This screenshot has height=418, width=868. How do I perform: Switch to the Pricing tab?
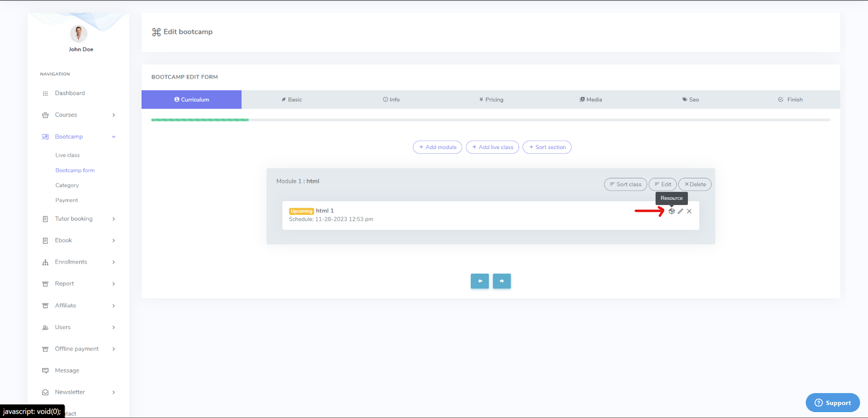point(492,100)
